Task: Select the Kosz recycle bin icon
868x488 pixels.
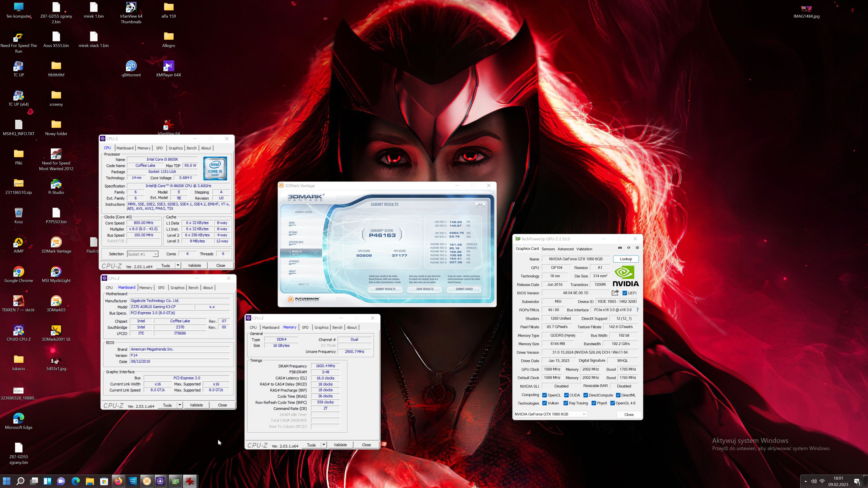Action: click(19, 216)
